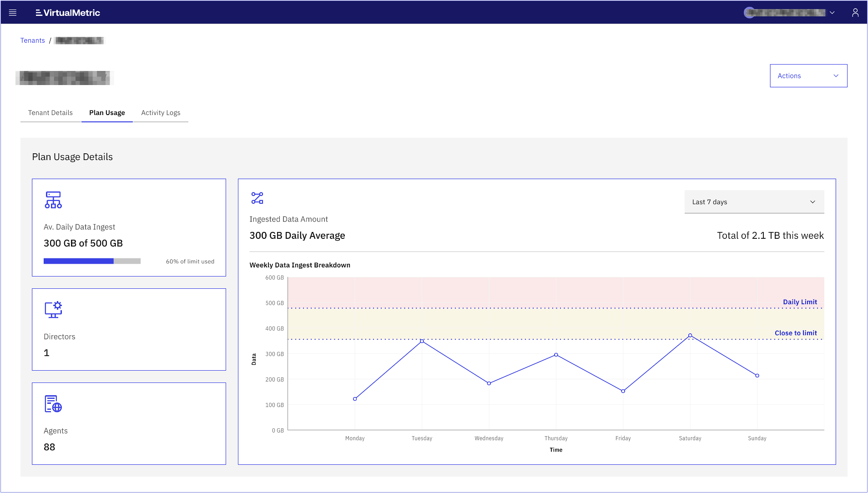Follow the Tenants breadcrumb link
Screen dimensions: 868x493
(x=32, y=40)
